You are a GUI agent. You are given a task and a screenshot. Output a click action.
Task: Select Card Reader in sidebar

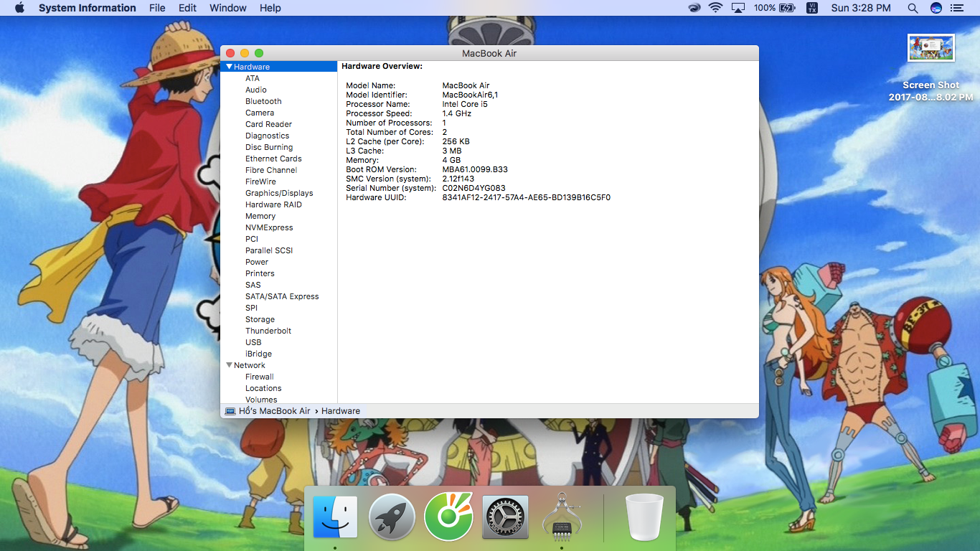(x=268, y=124)
